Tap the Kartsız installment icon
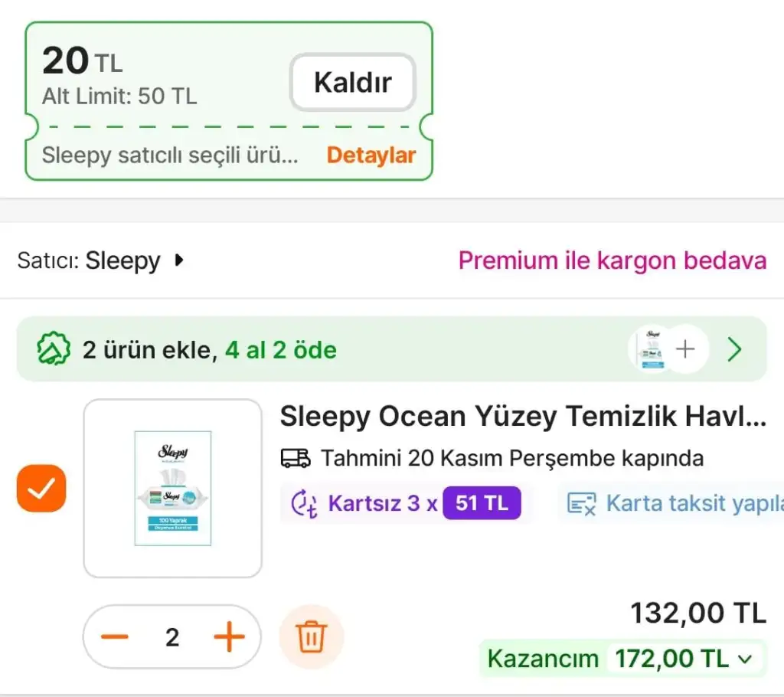This screenshot has height=697, width=784. [305, 504]
